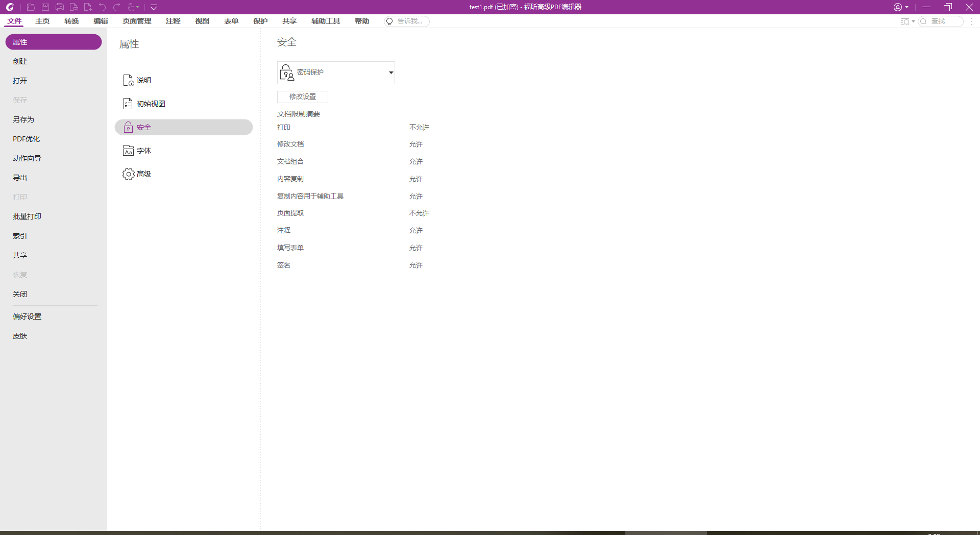Click the open folder icon in quick toolbar
The width and height of the screenshot is (980, 535).
[31, 7]
